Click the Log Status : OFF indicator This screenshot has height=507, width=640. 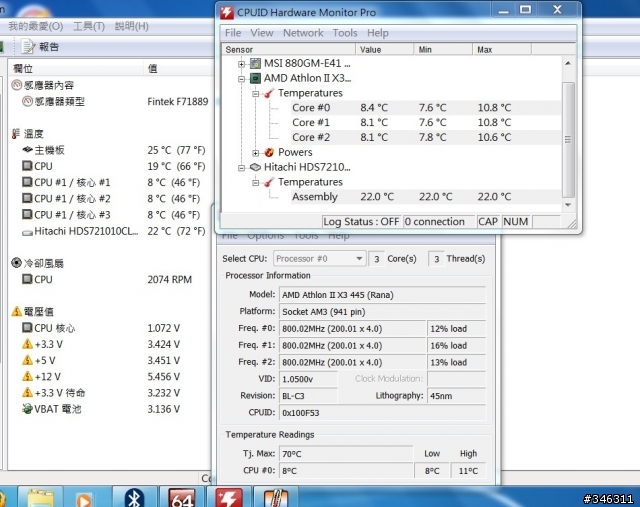click(x=361, y=222)
